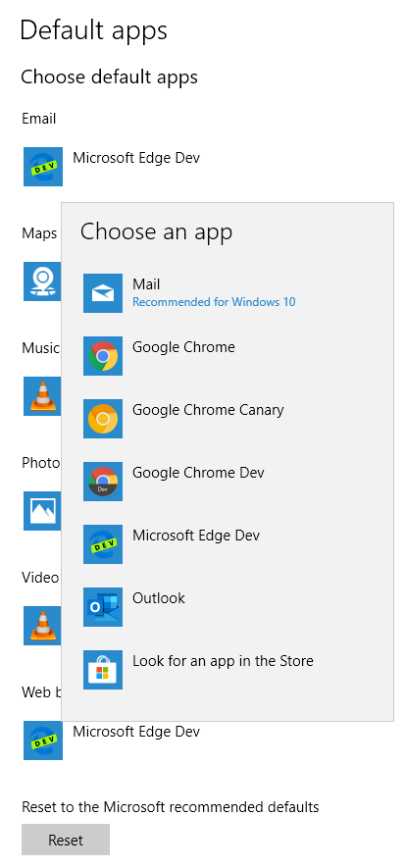Click the Google Chrome text label
The width and height of the screenshot is (405, 868).
183,347
